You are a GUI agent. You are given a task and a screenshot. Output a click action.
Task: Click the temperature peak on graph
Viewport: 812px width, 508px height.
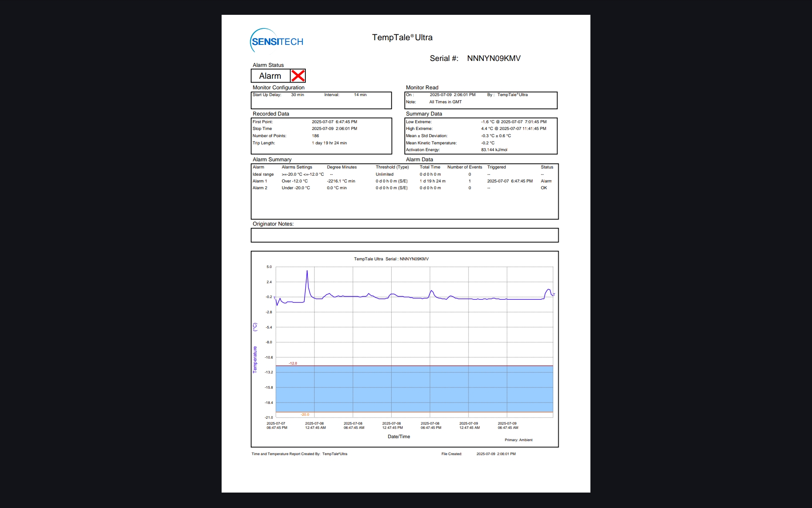(307, 271)
